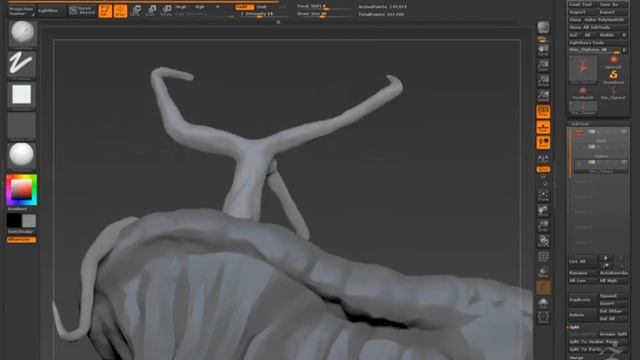Viewport: 640px width, 360px height.
Task: Open the brush thumbnail picker
Action: coord(23,33)
